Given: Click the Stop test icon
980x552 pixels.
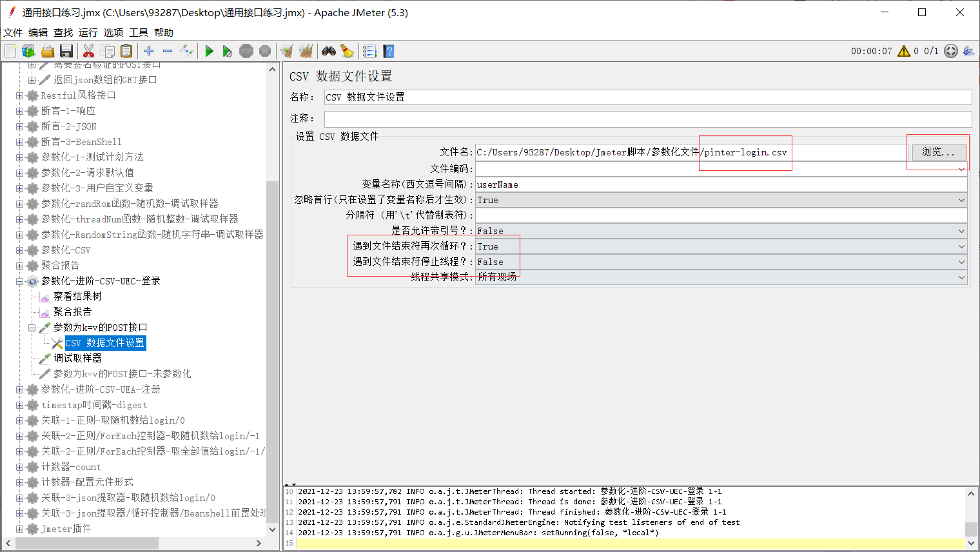Looking at the screenshot, I should (246, 51).
